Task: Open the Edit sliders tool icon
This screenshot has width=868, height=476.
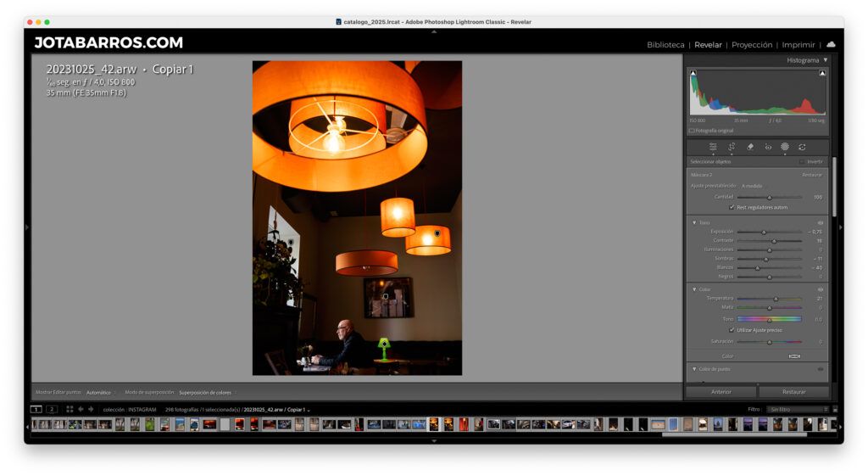Action: (713, 147)
